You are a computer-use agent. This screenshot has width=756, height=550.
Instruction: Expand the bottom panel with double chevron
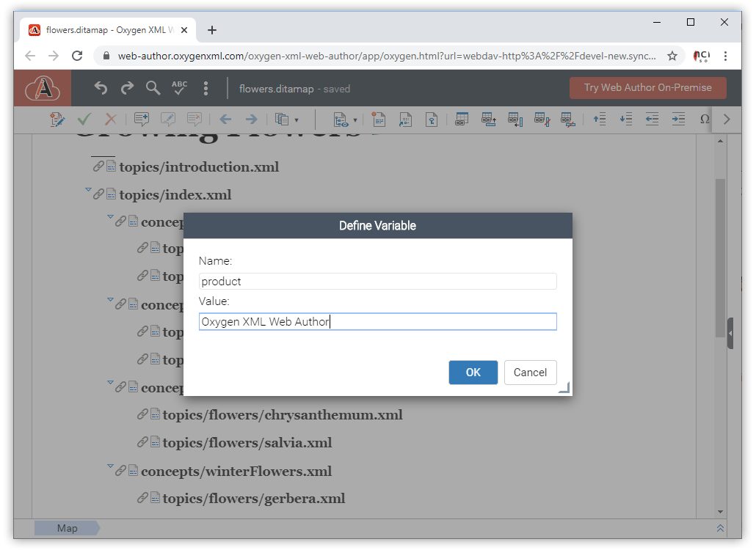720,528
